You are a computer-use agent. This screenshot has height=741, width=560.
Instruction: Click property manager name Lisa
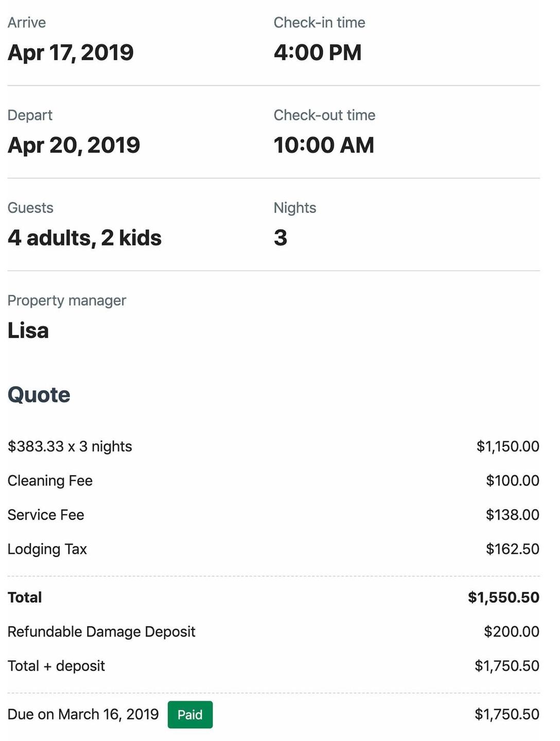coord(28,330)
